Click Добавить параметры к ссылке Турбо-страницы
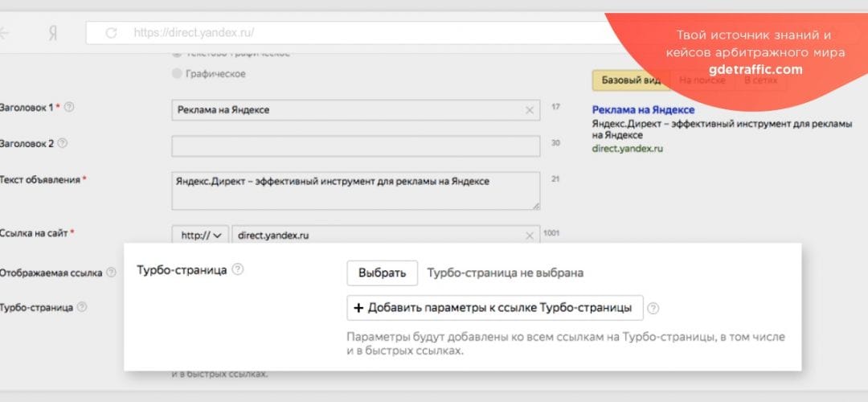 (495, 308)
